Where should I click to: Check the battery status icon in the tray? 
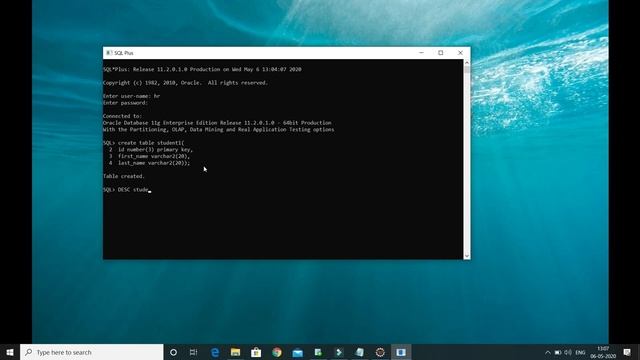point(558,352)
